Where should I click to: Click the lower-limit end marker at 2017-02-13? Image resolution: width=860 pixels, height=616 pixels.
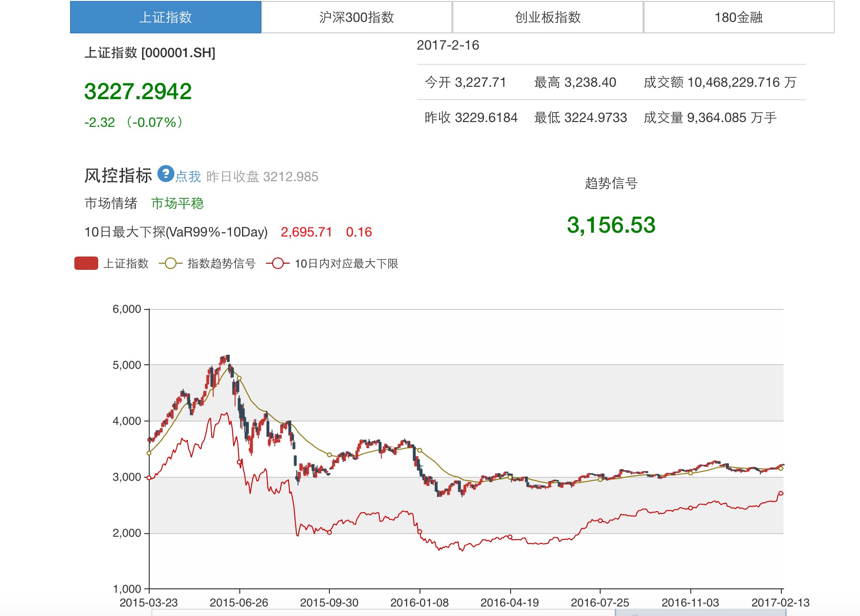[x=781, y=493]
